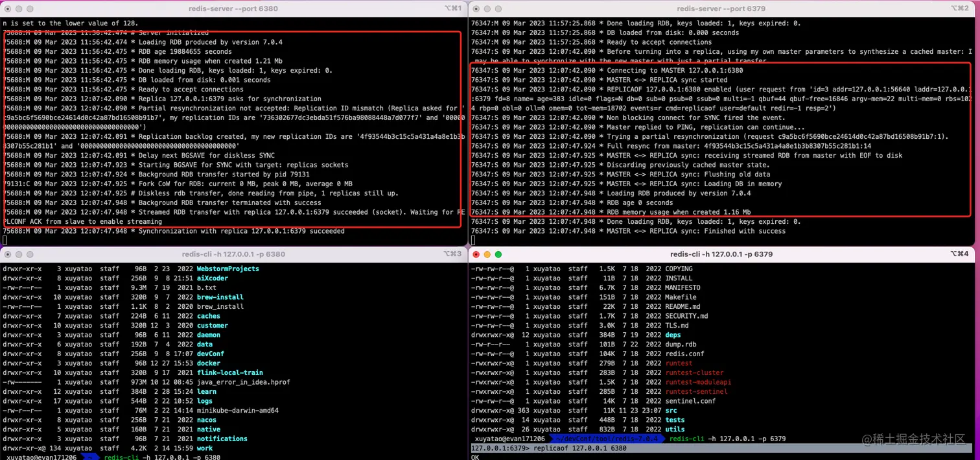Select the 'redis-cli -h 127.0.0.1 -p 6380' pane title
The image size is (980, 460).
click(x=233, y=254)
